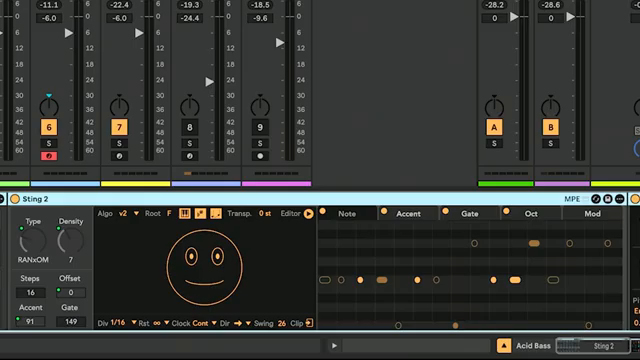Screen dimensions: 640x360
Task: Click the volume fader handle on track 9
Action: click(280, 42)
